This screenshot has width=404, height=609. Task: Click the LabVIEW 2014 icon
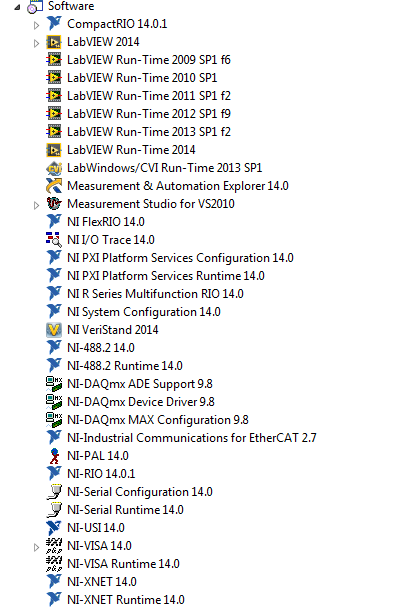(54, 42)
